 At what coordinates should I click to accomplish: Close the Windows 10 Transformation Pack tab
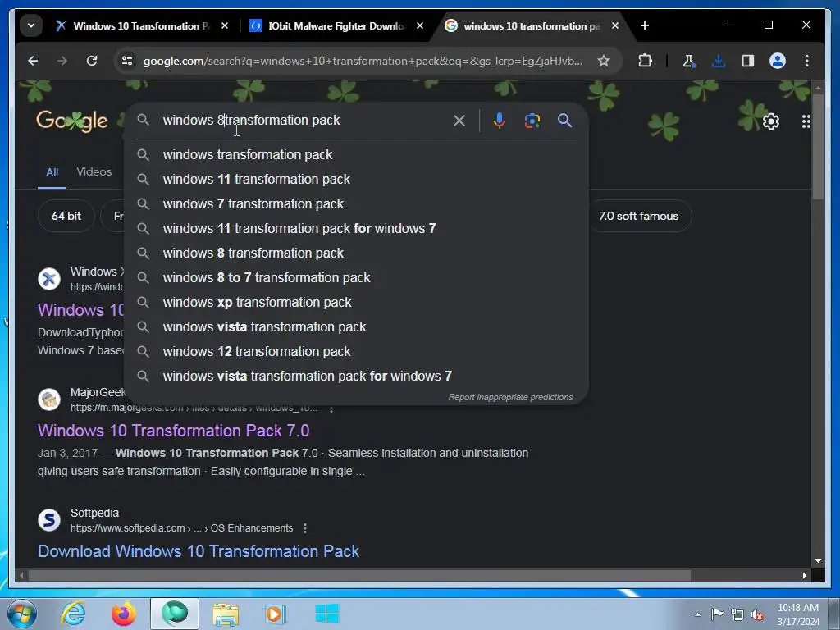225,25
